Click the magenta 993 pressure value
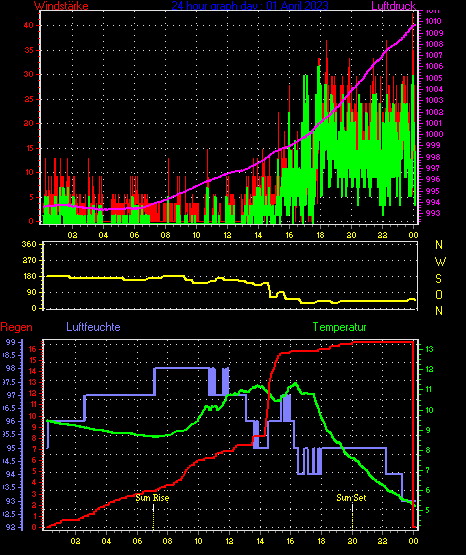This screenshot has width=466, height=555. [x=433, y=213]
